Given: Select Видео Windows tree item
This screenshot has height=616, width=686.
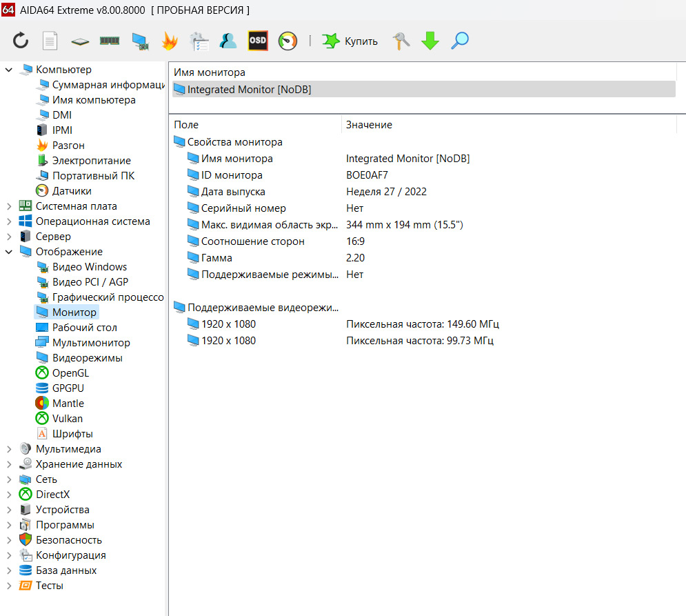Looking at the screenshot, I should [x=81, y=267].
